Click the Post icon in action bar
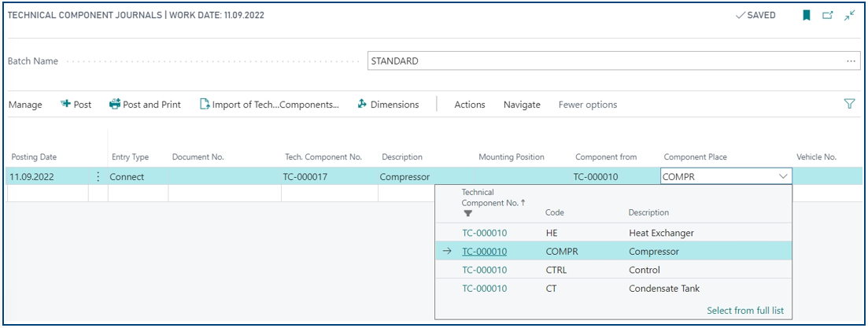Viewport: 868px width, 328px height. point(65,104)
